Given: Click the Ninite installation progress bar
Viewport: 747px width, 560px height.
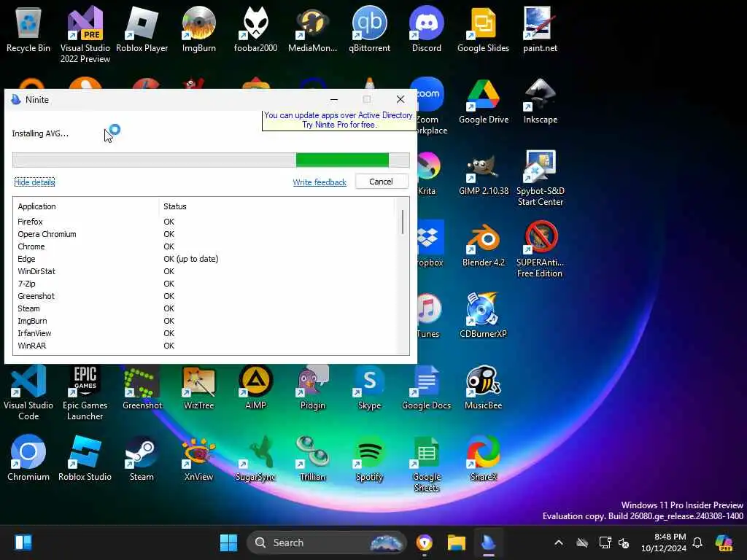Looking at the screenshot, I should (211, 160).
